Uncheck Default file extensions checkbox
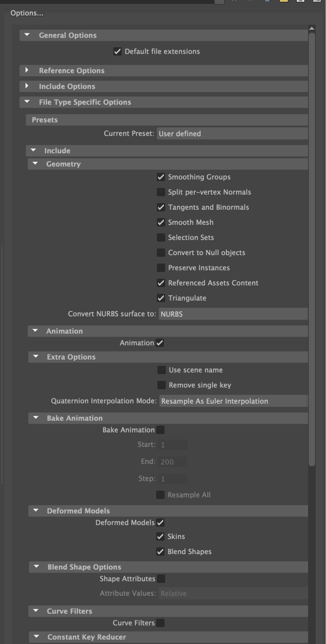Screen dimensions: 326x644 [117, 52]
